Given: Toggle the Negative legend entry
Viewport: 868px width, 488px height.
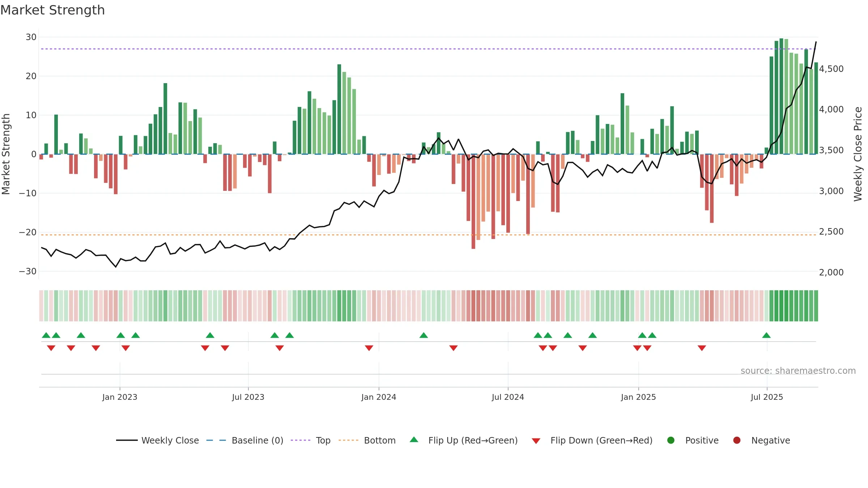Looking at the screenshot, I should [761, 440].
